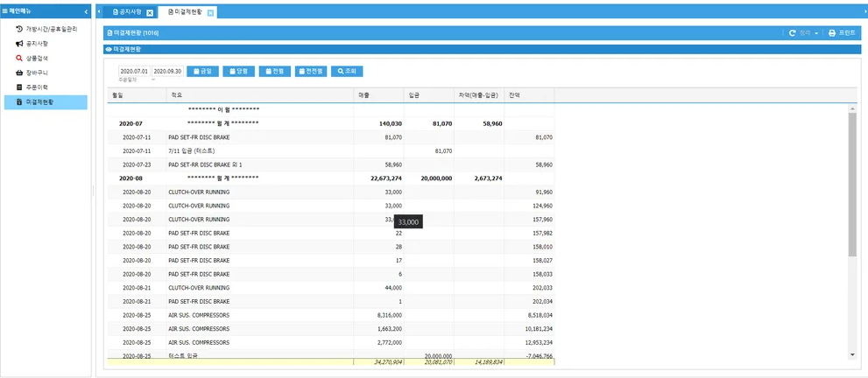This screenshot has height=378, width=868.
Task: Click the 프린트 print button
Action: coord(842,32)
